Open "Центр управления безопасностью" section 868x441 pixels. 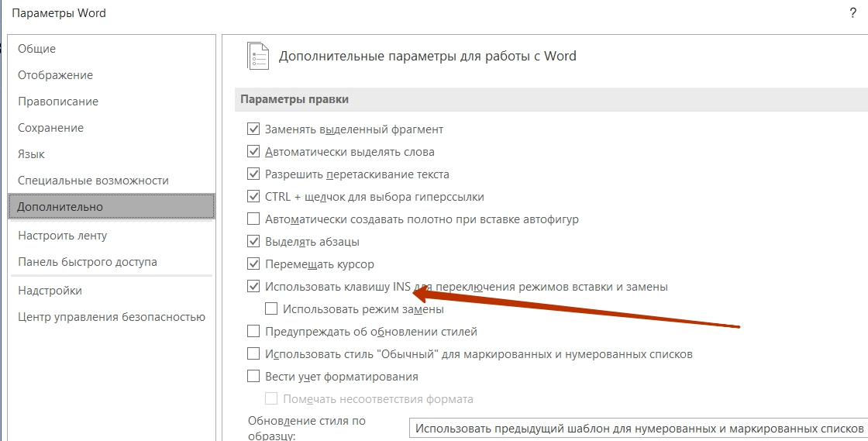coord(112,317)
